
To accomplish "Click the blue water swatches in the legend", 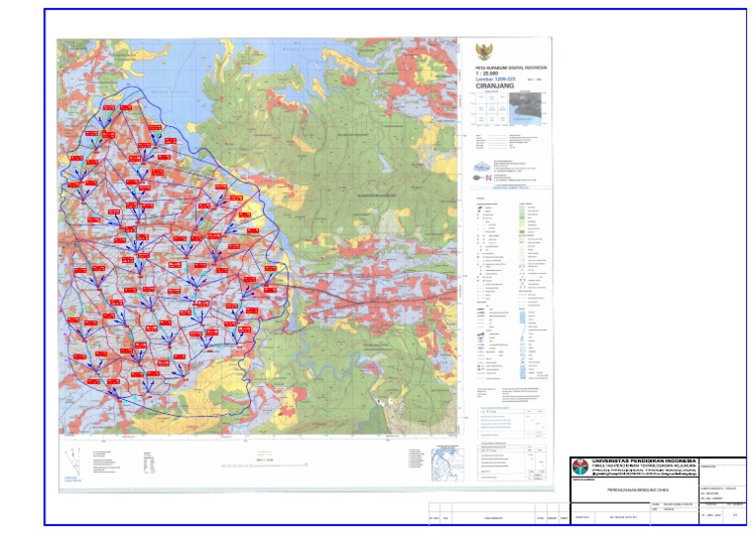I will [524, 325].
